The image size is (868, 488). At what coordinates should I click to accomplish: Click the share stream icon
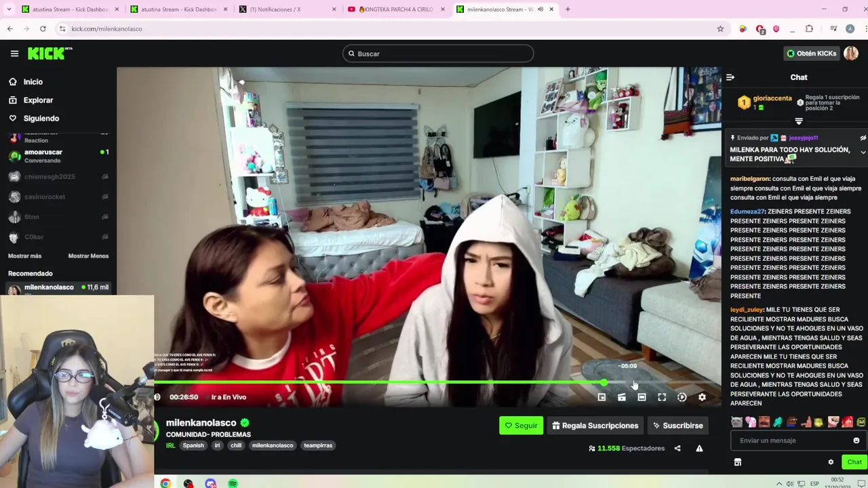coord(677,448)
